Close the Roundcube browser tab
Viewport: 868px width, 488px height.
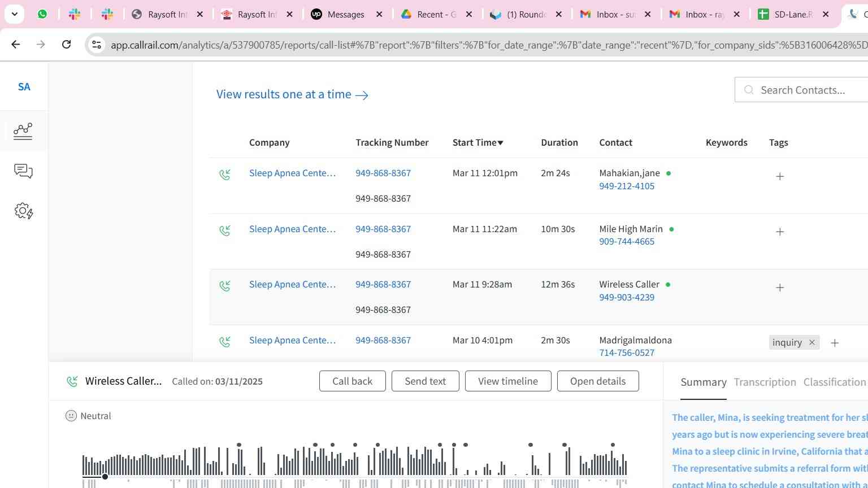(x=558, y=15)
